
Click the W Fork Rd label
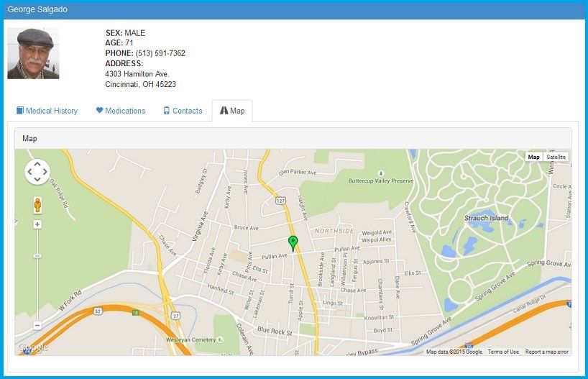[x=70, y=301]
